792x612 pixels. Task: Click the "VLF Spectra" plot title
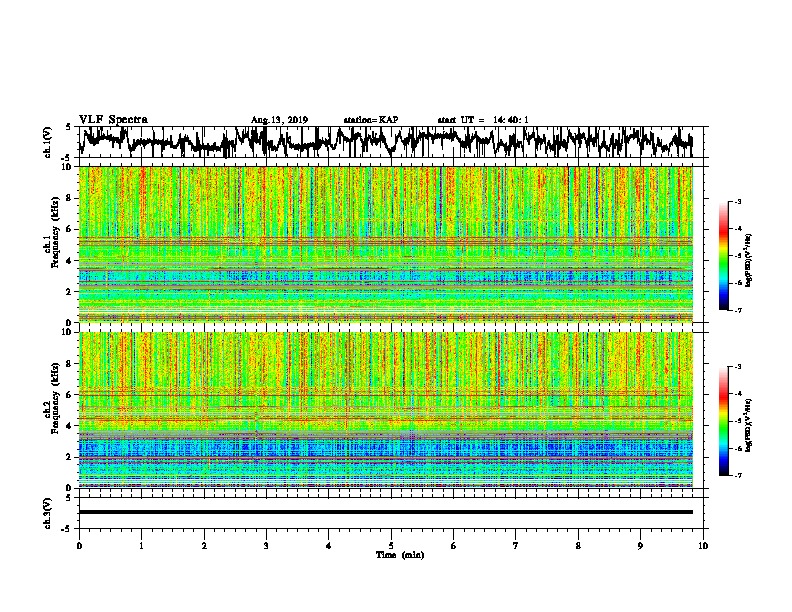(x=113, y=120)
